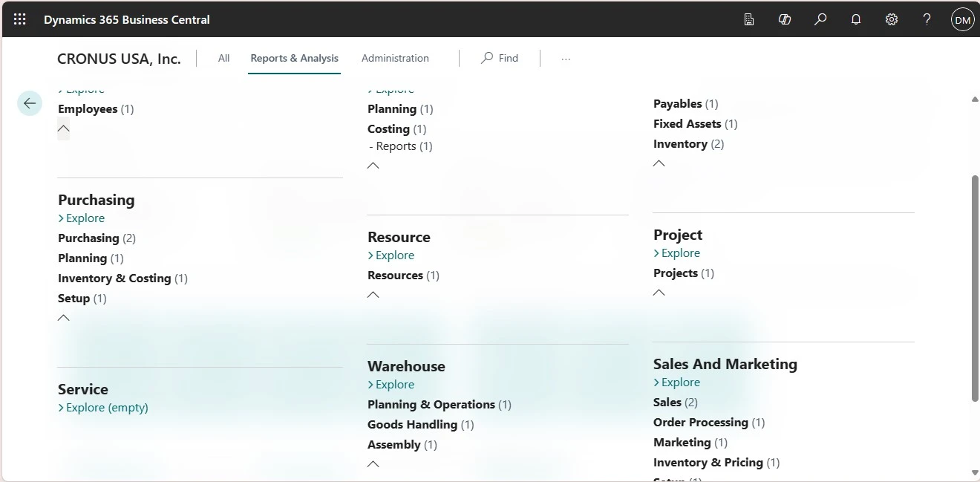The width and height of the screenshot is (980, 482).
Task: Open the CRONUS USA, Inc. company link
Action: point(119,59)
